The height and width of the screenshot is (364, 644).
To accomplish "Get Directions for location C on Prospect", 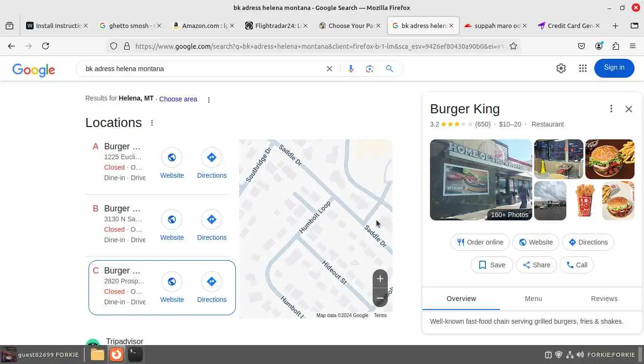I will pos(212,288).
